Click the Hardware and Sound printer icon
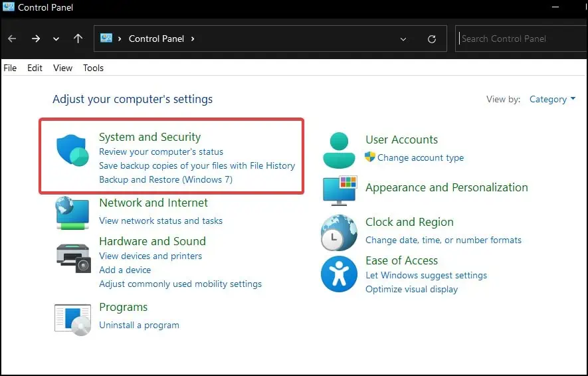The width and height of the screenshot is (588, 376). pyautogui.click(x=72, y=256)
